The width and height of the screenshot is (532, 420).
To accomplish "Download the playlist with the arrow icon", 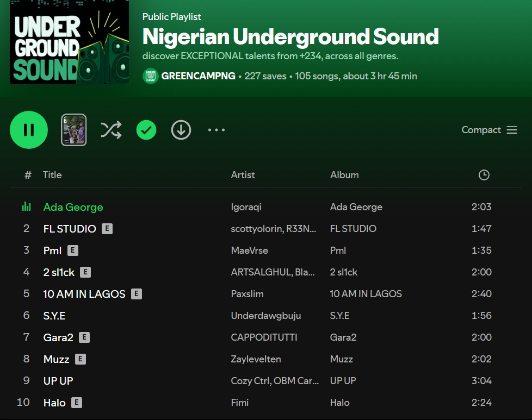I will coord(181,130).
